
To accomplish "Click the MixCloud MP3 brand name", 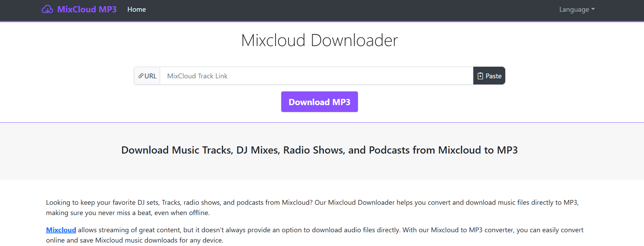I will point(87,10).
